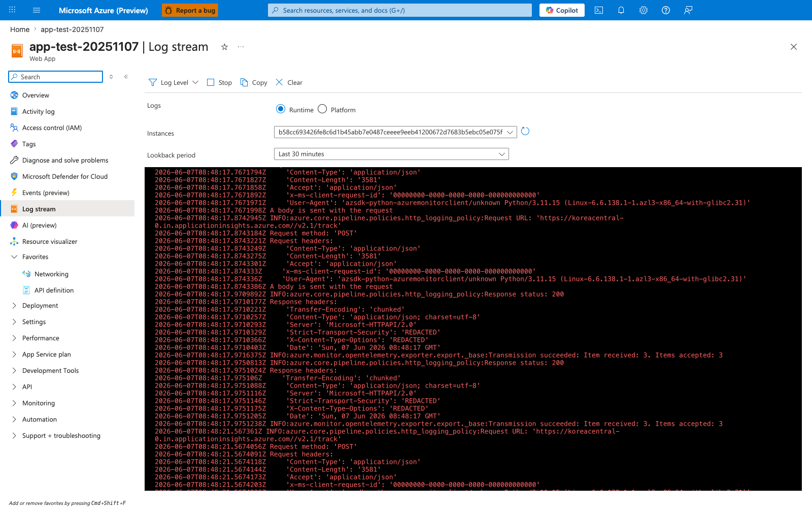Open API definition under Favorites
Screen dimensions: 812x508
coord(54,290)
